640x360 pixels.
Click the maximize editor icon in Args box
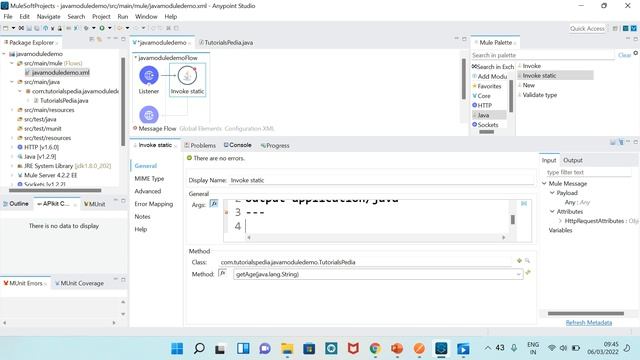524,203
